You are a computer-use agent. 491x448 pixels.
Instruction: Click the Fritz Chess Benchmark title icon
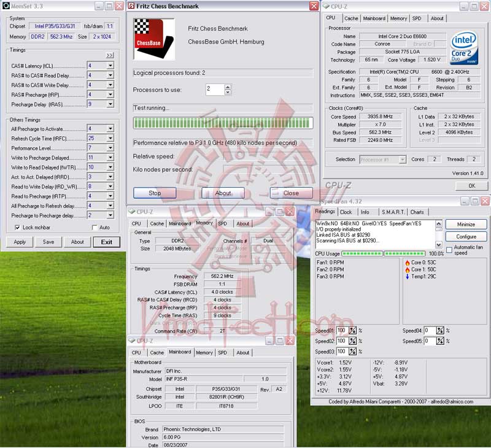pyautogui.click(x=132, y=6)
